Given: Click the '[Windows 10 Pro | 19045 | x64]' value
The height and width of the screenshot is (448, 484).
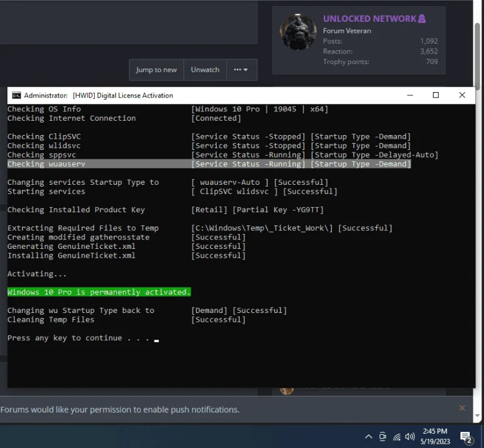Looking at the screenshot, I should point(260,109).
